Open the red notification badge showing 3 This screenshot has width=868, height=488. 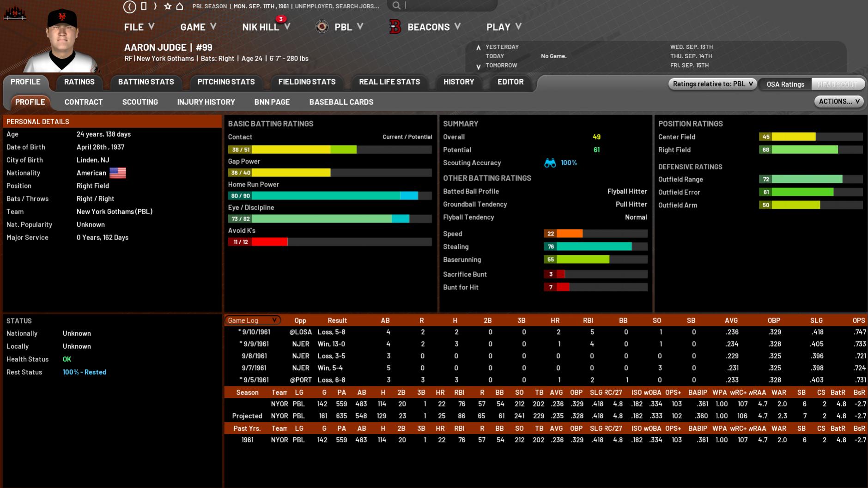pyautogui.click(x=280, y=19)
